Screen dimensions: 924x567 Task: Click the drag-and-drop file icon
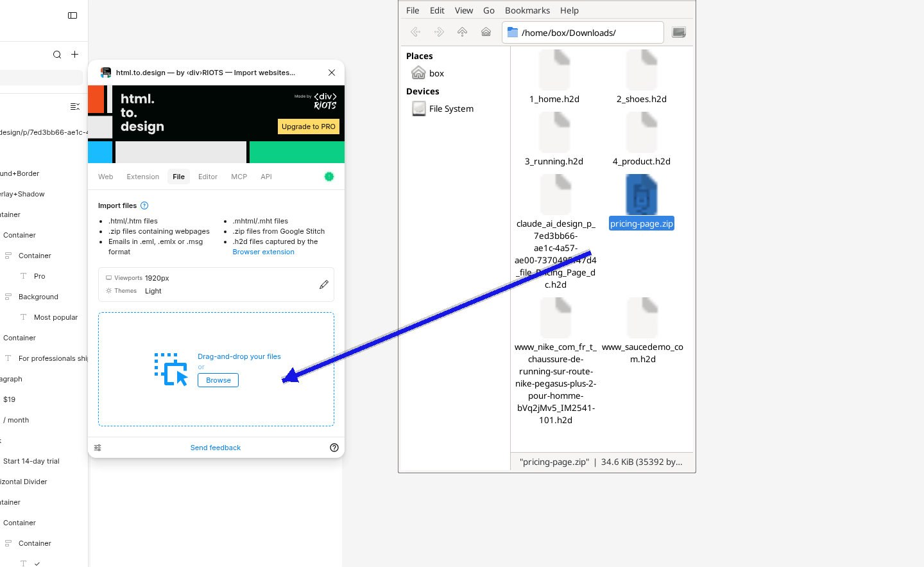click(x=171, y=369)
